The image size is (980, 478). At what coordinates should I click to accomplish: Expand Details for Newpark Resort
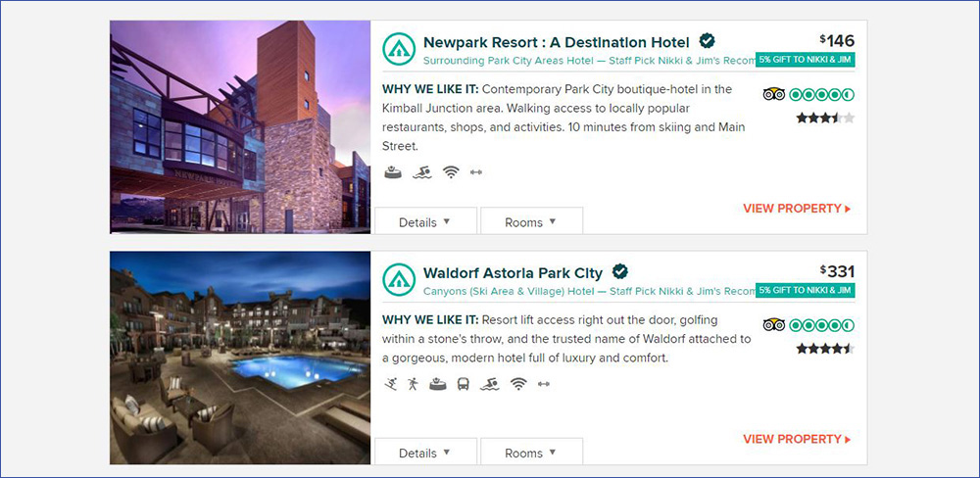click(x=425, y=221)
